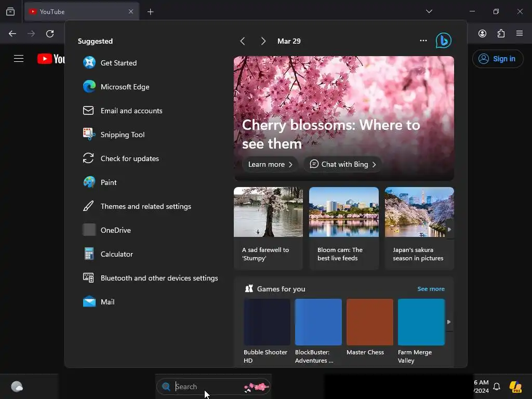The width and height of the screenshot is (532, 399).
Task: Open the browser account icon
Action: tap(482, 33)
